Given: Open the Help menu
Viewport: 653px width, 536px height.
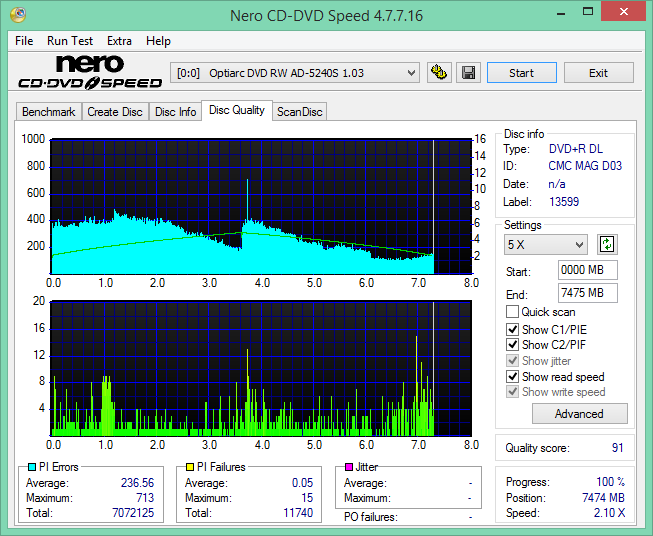Looking at the screenshot, I should (x=158, y=41).
